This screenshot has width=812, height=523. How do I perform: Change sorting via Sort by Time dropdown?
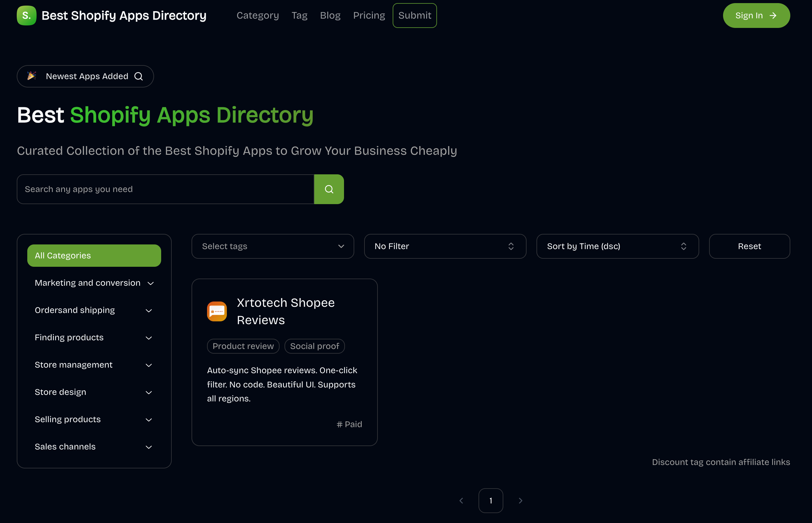pyautogui.click(x=617, y=246)
